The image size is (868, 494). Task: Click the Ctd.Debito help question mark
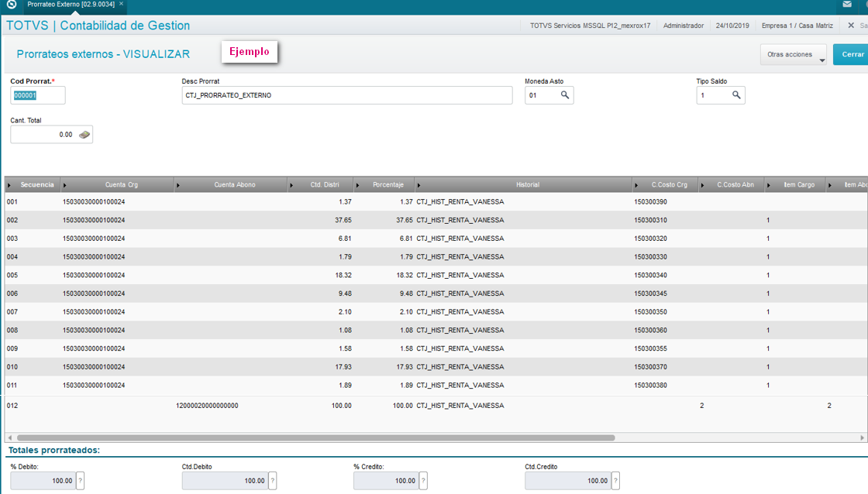pyautogui.click(x=272, y=481)
